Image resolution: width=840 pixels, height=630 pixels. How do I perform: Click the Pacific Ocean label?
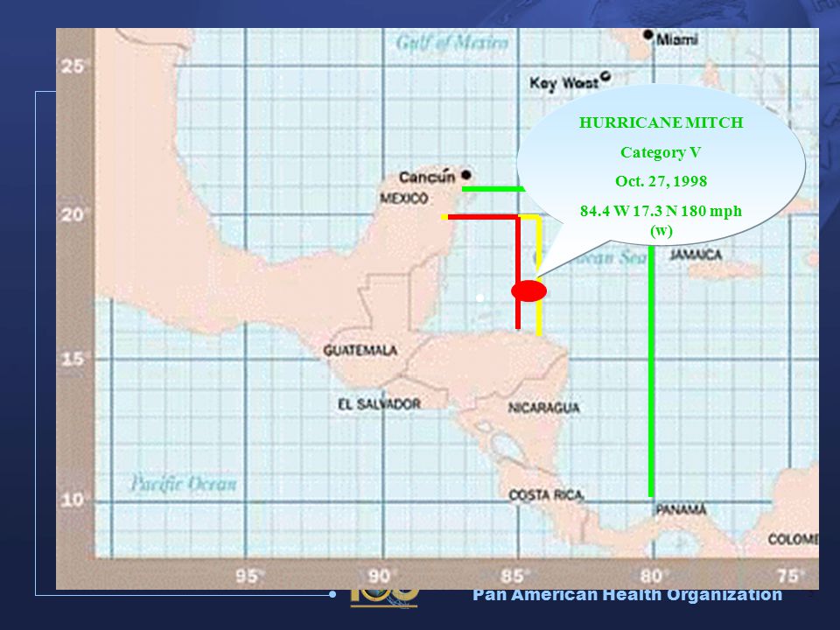(x=184, y=484)
